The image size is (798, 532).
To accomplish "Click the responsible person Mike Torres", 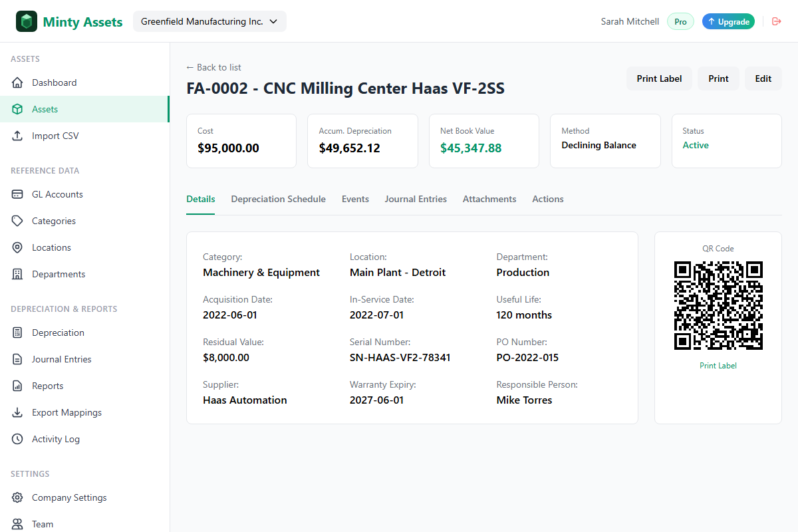I will (x=525, y=400).
